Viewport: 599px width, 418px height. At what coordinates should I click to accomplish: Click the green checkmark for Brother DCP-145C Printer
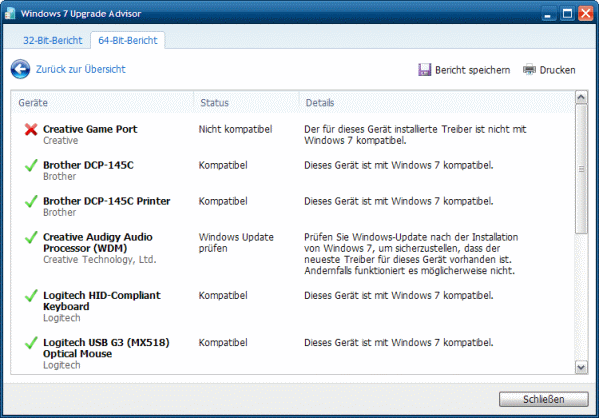pyautogui.click(x=31, y=201)
